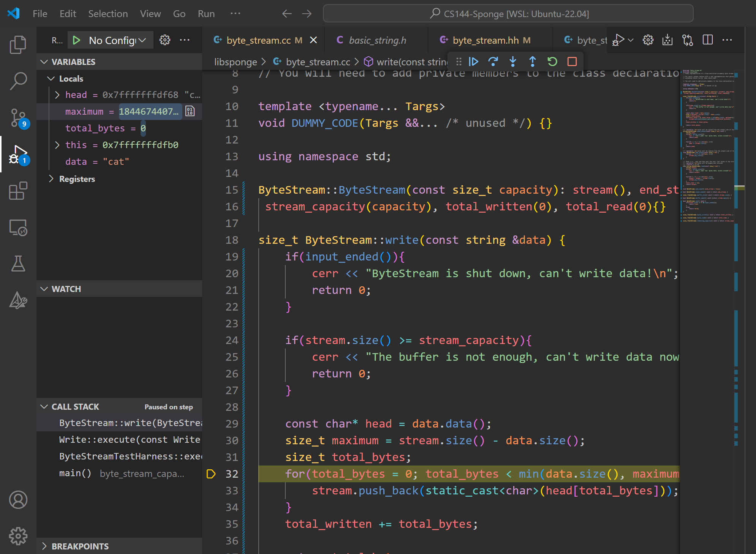This screenshot has width=756, height=554.
Task: Open the View menu
Action: pyautogui.click(x=150, y=14)
